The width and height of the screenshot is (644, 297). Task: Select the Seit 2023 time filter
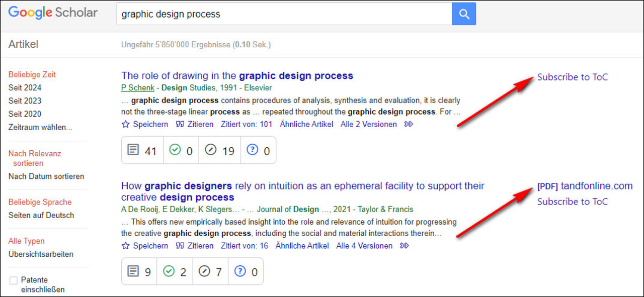25,101
